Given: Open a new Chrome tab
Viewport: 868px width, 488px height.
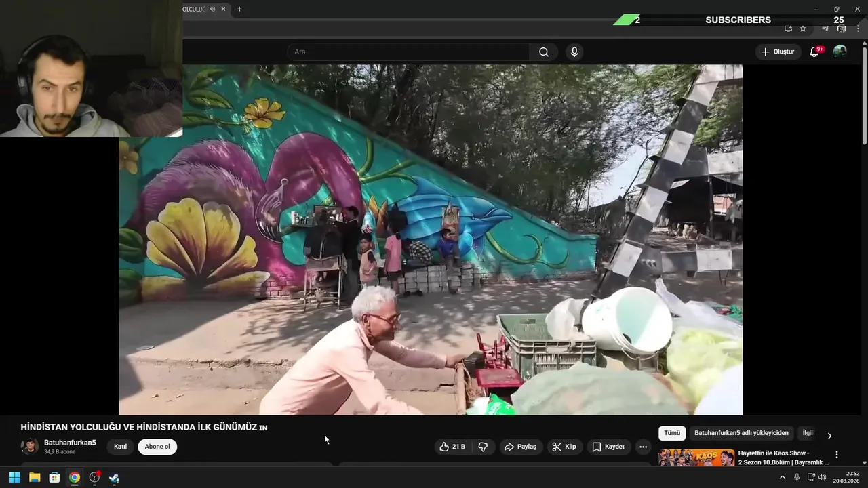Looking at the screenshot, I should (239, 9).
